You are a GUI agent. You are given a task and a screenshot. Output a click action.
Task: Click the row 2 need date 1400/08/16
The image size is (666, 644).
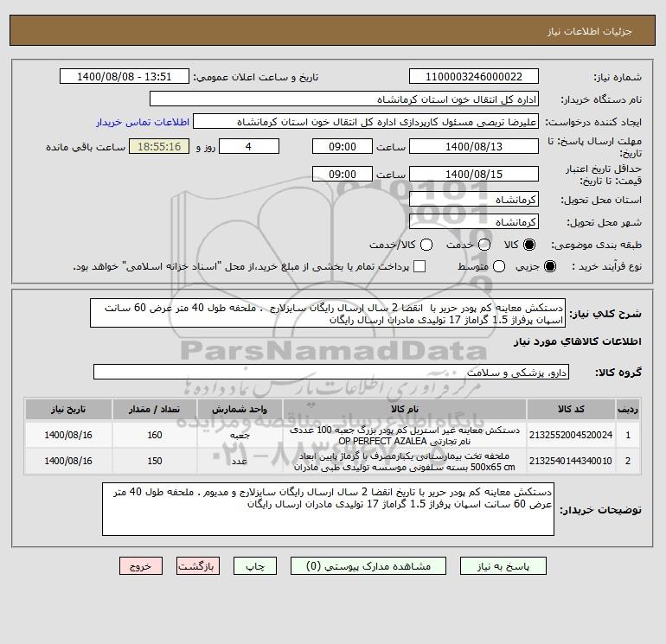(x=68, y=461)
